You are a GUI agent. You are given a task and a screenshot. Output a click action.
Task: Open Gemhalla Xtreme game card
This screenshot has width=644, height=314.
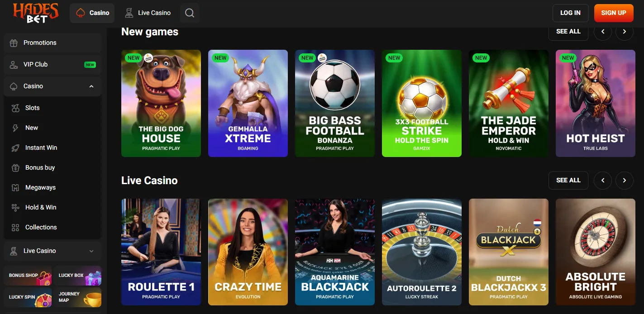pos(248,103)
